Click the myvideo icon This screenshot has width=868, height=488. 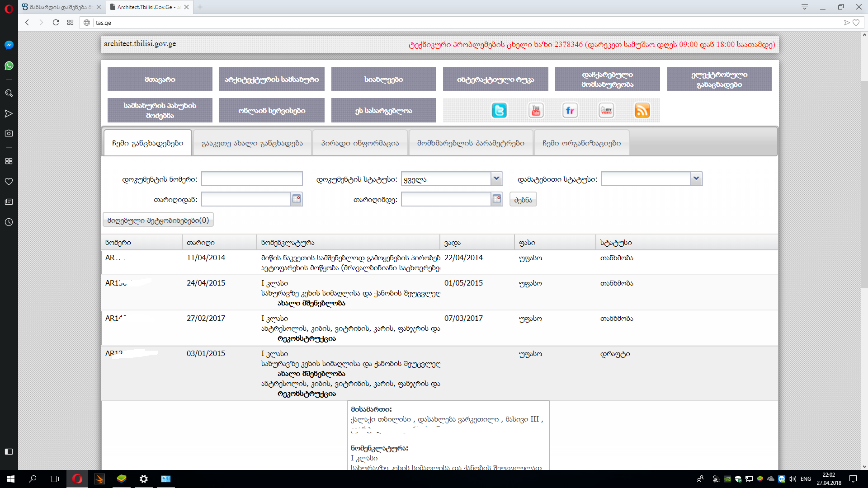pos(606,110)
